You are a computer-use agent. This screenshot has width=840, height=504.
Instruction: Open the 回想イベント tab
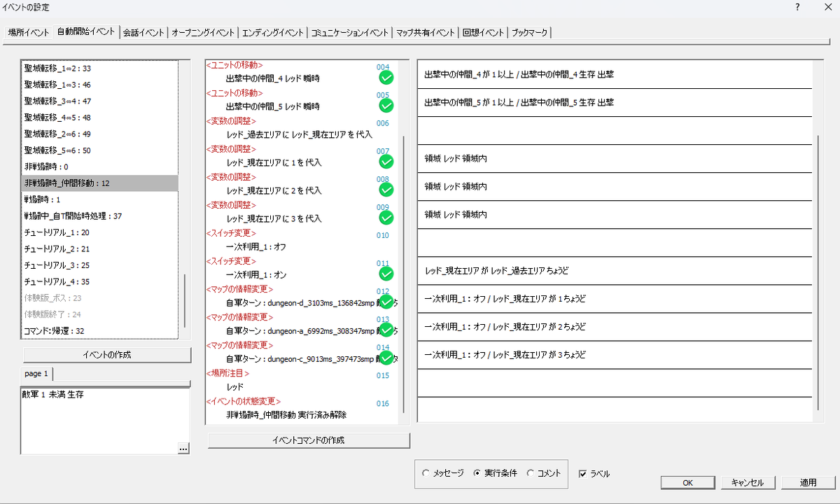(x=484, y=33)
